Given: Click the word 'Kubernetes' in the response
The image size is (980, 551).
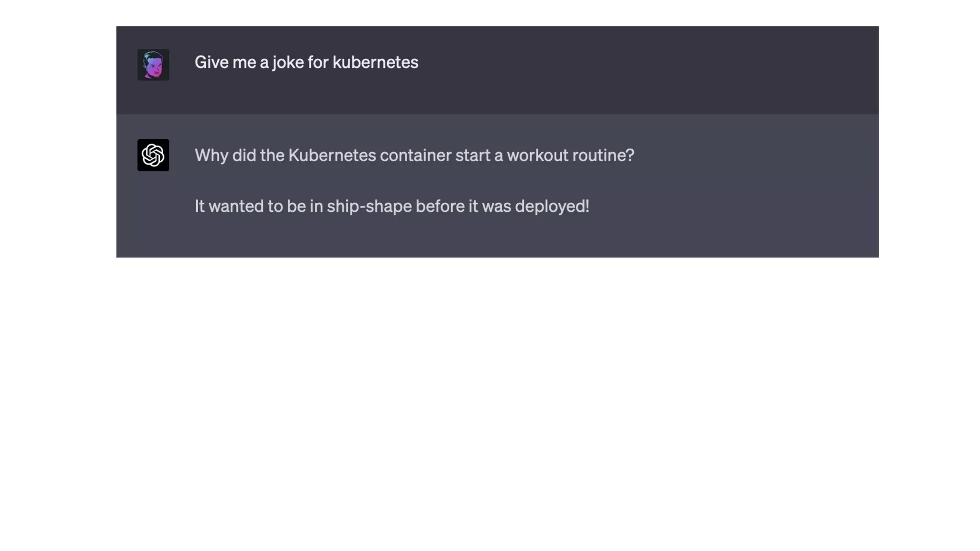Looking at the screenshot, I should (x=332, y=155).
